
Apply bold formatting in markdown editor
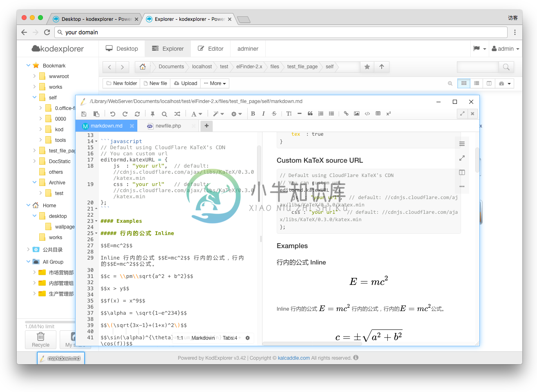coord(253,114)
